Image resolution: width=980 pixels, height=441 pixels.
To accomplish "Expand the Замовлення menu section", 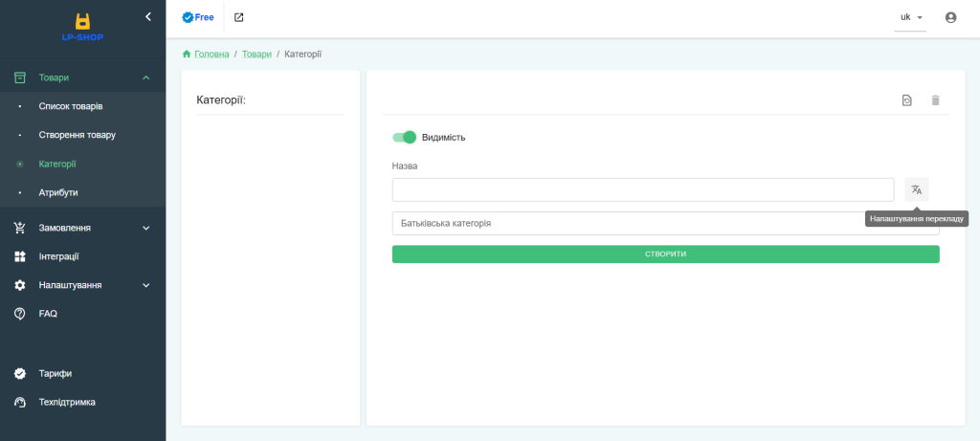I will click(146, 228).
